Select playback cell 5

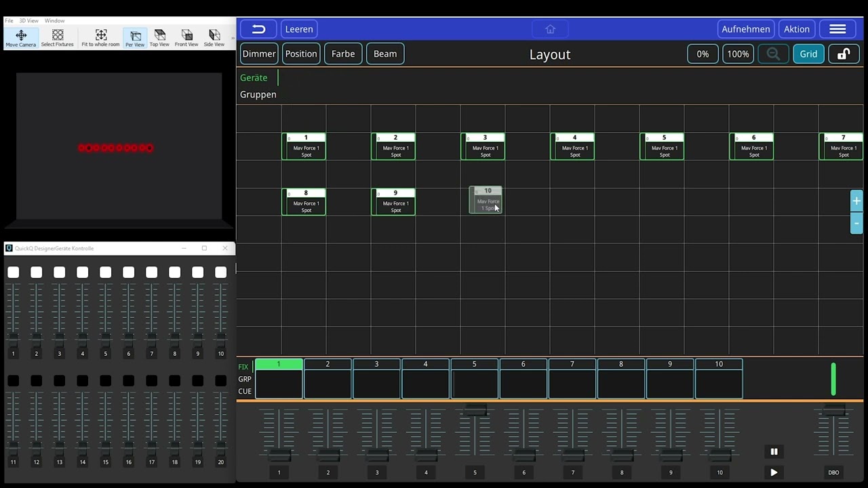point(474,379)
